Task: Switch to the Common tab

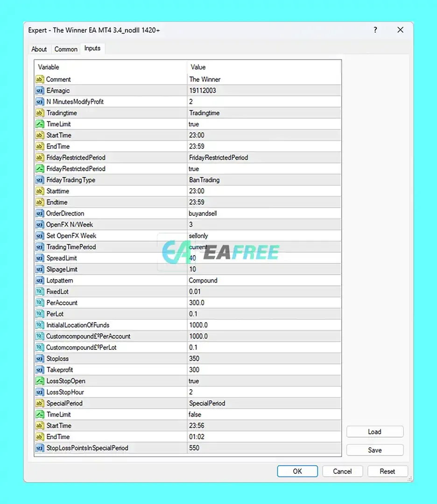Action: (66, 49)
